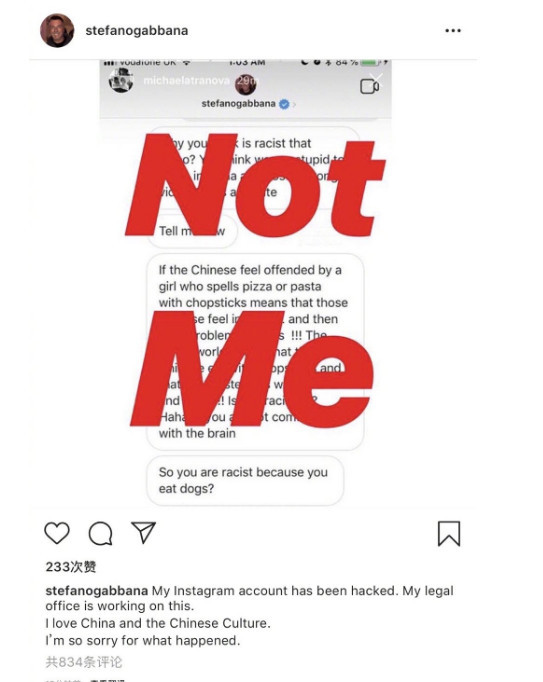543x682 pixels.
Task: View the 233 likes count
Action: (71, 567)
